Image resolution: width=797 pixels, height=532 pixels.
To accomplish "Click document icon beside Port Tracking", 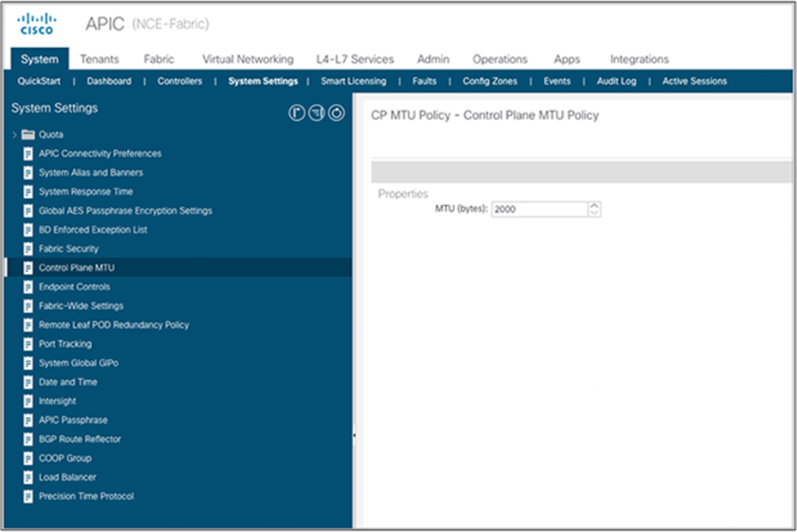I will 28,344.
